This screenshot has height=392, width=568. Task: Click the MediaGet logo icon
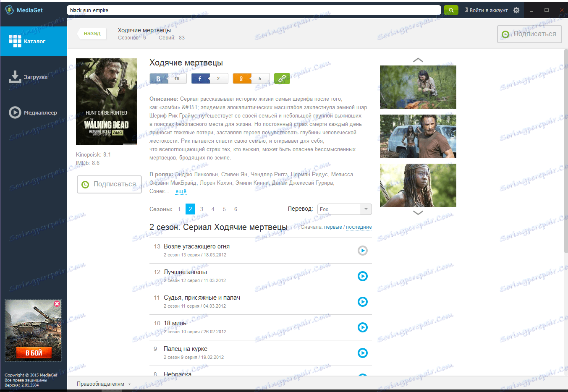click(9, 10)
